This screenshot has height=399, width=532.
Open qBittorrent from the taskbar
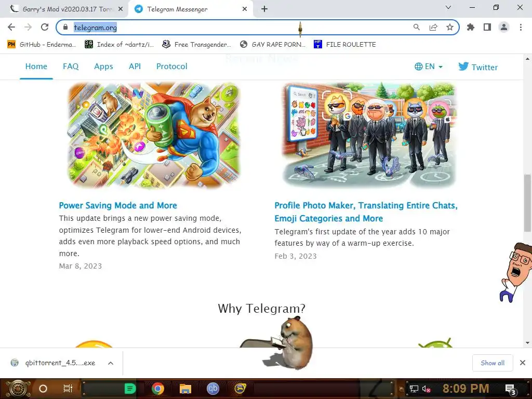212,389
